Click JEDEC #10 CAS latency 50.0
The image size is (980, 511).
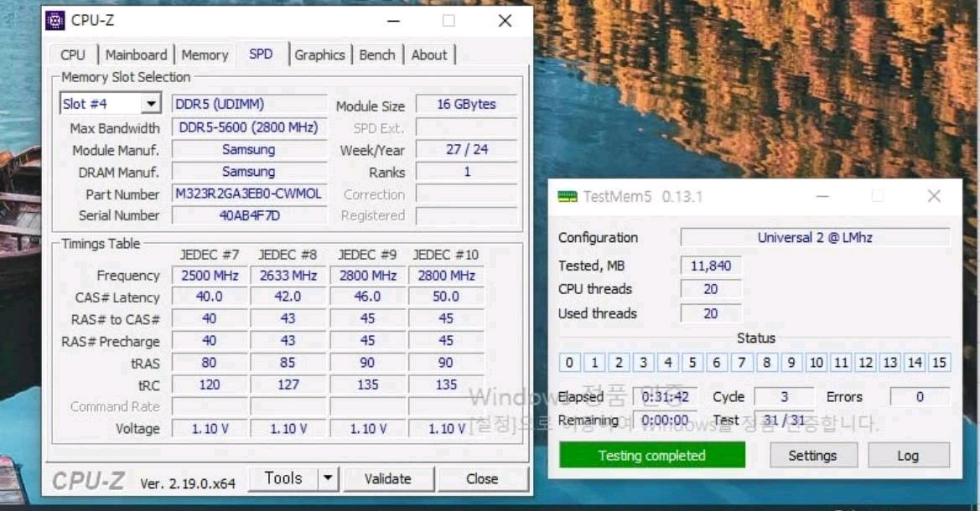[446, 297]
